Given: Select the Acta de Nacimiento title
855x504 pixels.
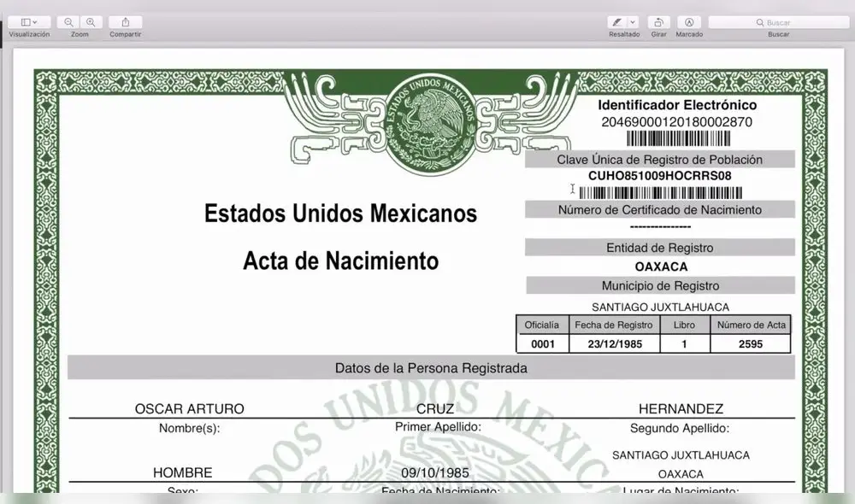Looking at the screenshot, I should (x=339, y=261).
